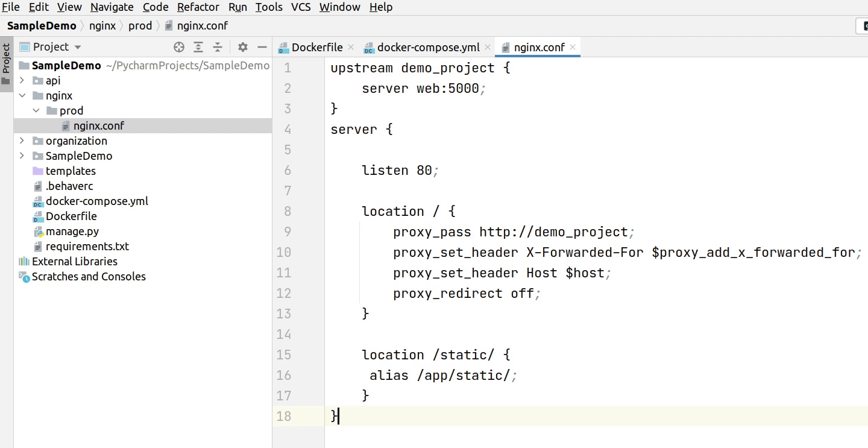The image size is (868, 448).
Task: Expand the organization folder
Action: 22,140
